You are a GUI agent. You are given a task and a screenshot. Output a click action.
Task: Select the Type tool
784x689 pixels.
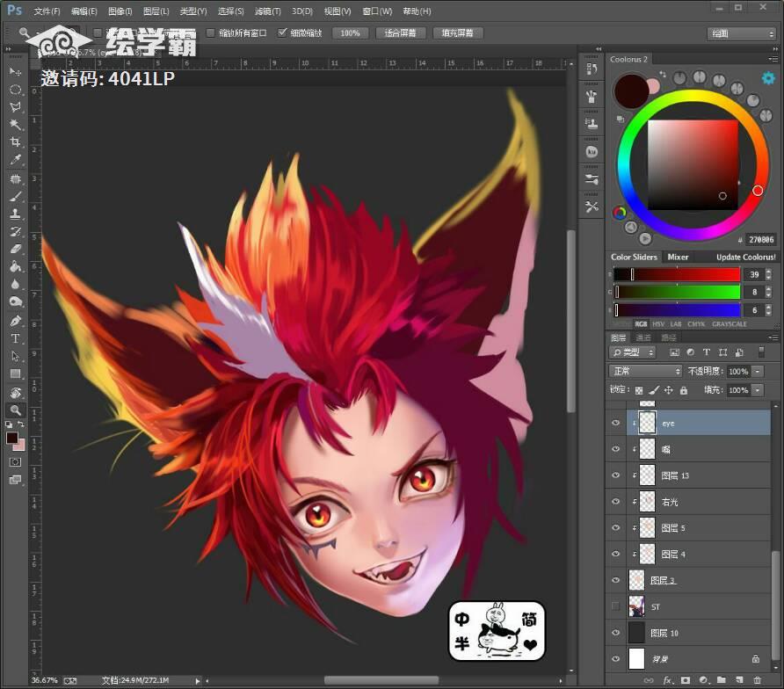pyautogui.click(x=15, y=338)
